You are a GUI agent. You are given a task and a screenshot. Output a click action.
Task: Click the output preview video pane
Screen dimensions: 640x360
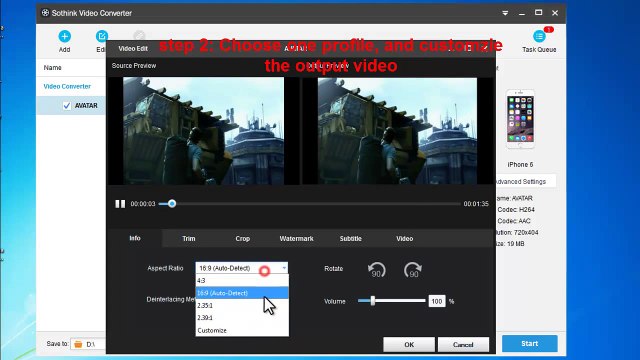pos(397,131)
